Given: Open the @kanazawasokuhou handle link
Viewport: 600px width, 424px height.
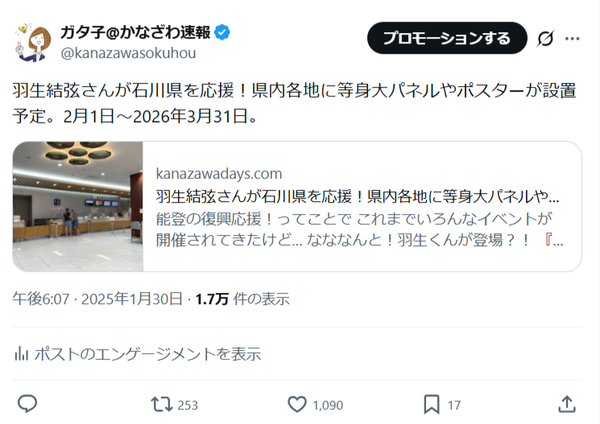Looking at the screenshot, I should pos(128,53).
